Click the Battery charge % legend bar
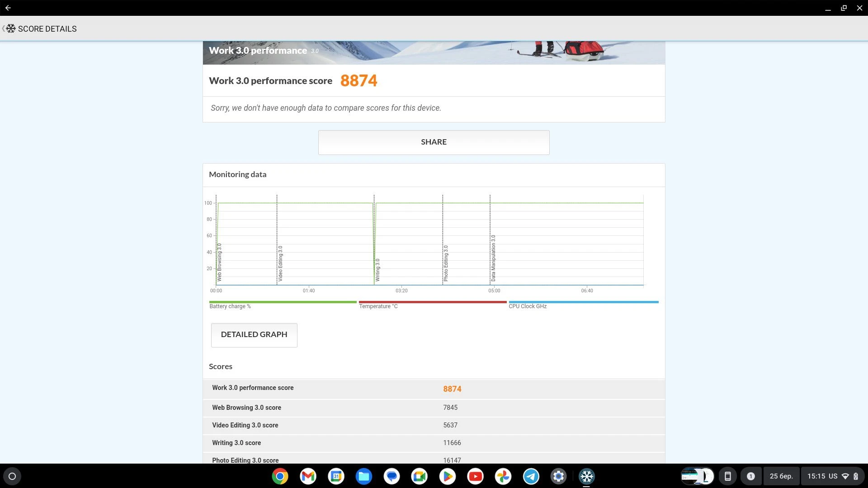868x488 pixels. click(283, 302)
